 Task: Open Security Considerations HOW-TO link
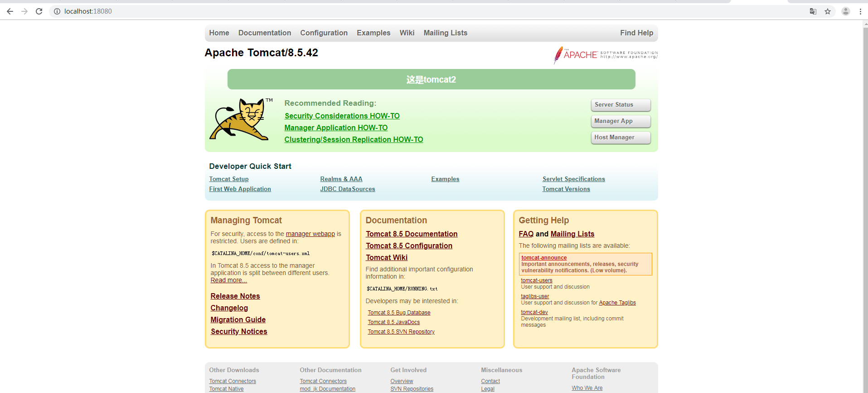click(342, 116)
